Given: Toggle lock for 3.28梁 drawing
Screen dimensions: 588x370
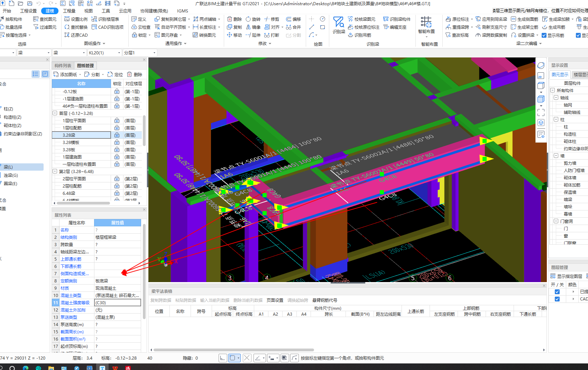Looking at the screenshot, I should tap(117, 135).
